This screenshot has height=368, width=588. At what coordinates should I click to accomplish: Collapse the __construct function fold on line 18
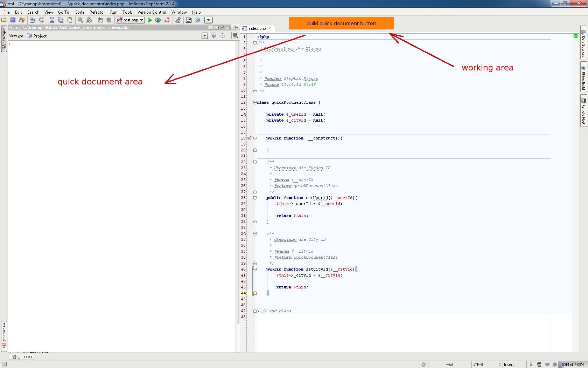pyautogui.click(x=255, y=138)
